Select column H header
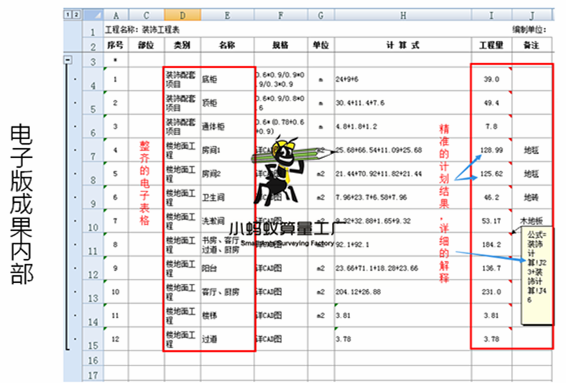This screenshot has width=566, height=383. click(403, 15)
